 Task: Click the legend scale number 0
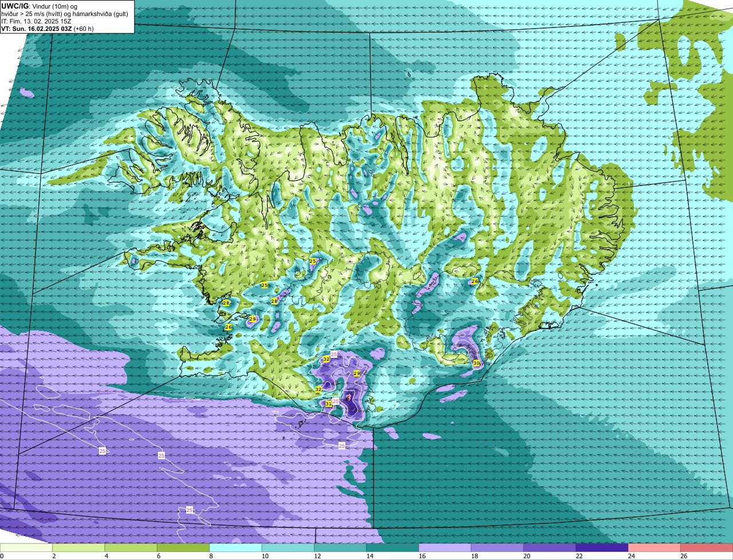[2, 556]
